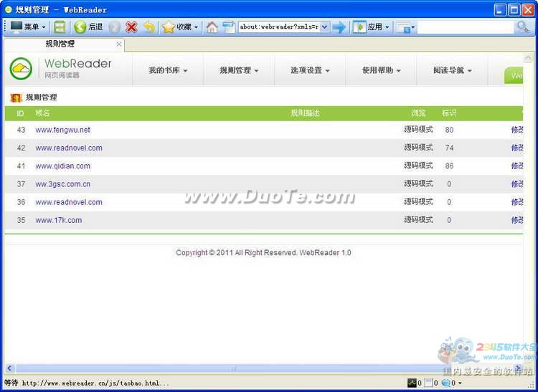Click the 标识 value 74
The height and width of the screenshot is (392, 538).
click(449, 148)
